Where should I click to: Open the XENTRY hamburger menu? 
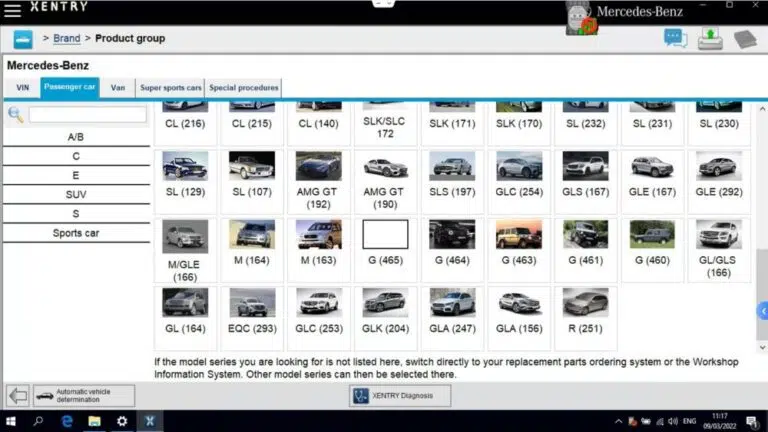point(13,11)
